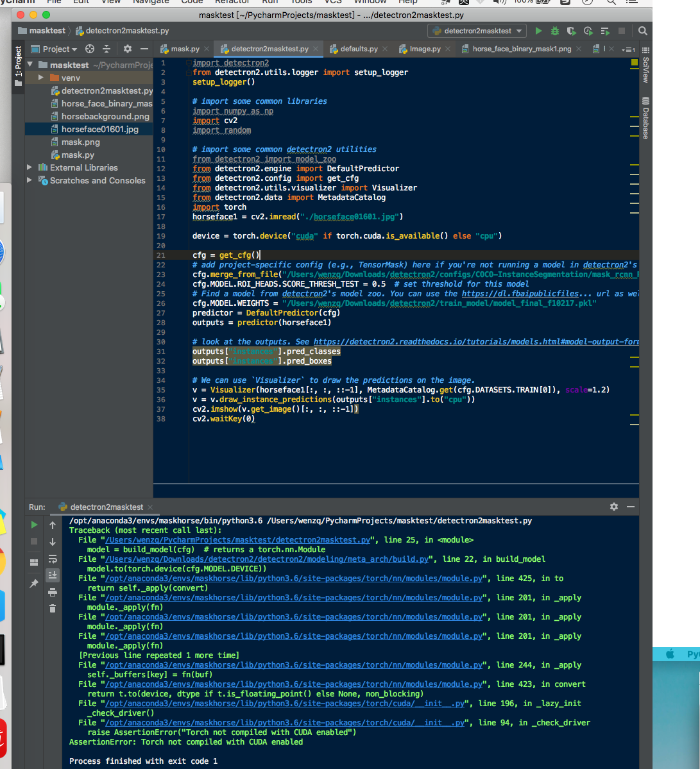The image size is (700, 769).
Task: Close the detectron2masktest Run tab
Action: (x=150, y=507)
